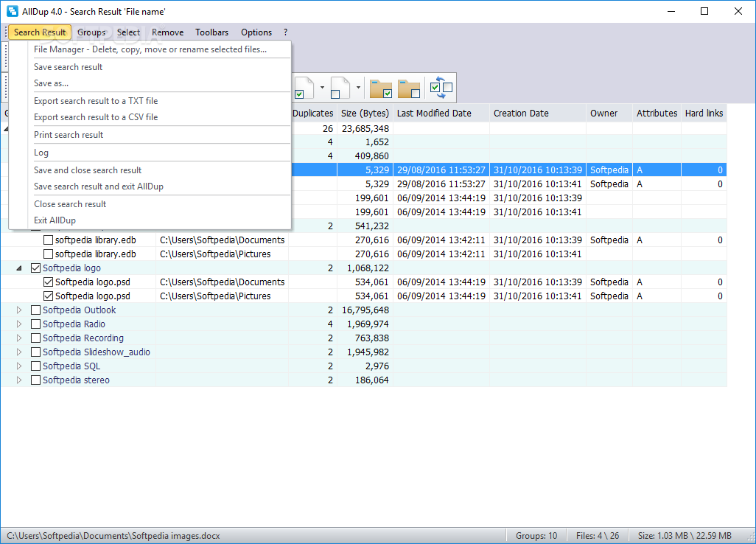The image size is (756, 544).
Task: Click the deselect folder files icon
Action: (x=409, y=88)
